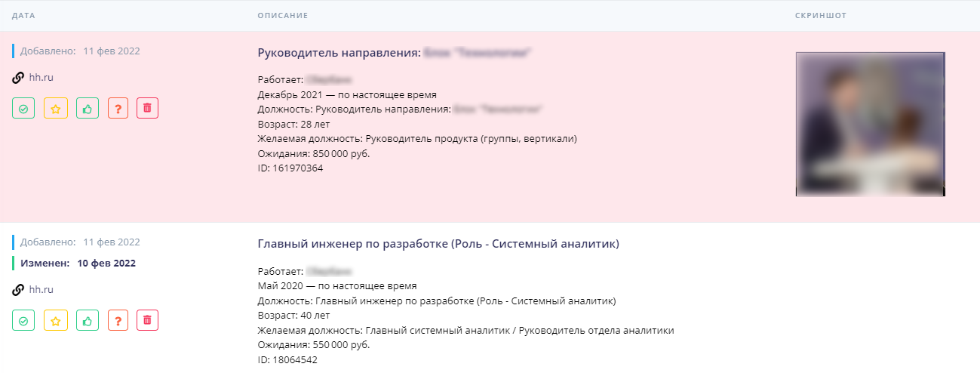Click the chain link icon in the second entry
Screen dimensions: 980x373
[x=18, y=289]
